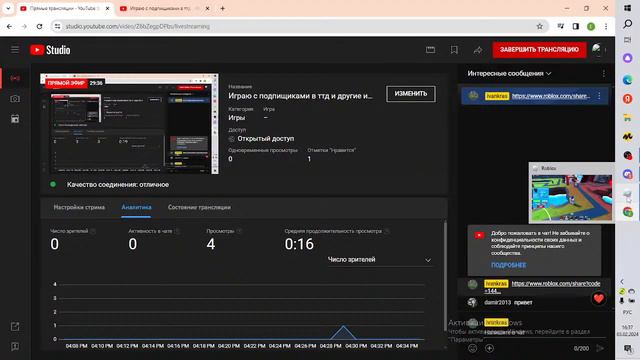Click the browser back arrow
The image size is (640, 360).
pyautogui.click(x=9, y=27)
